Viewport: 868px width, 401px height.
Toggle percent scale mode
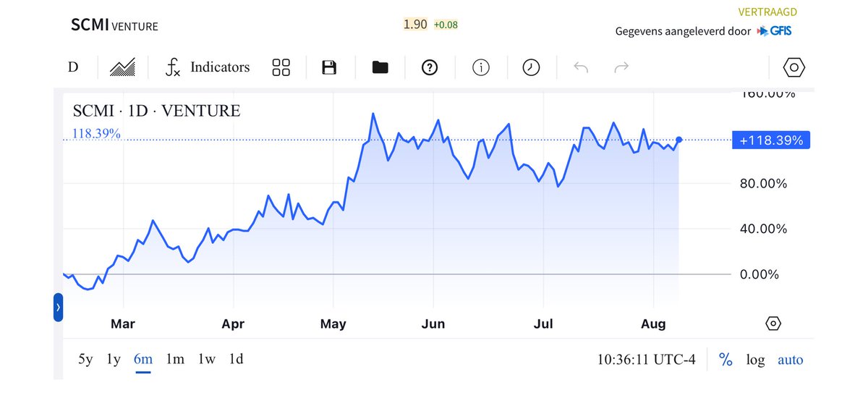coord(726,360)
